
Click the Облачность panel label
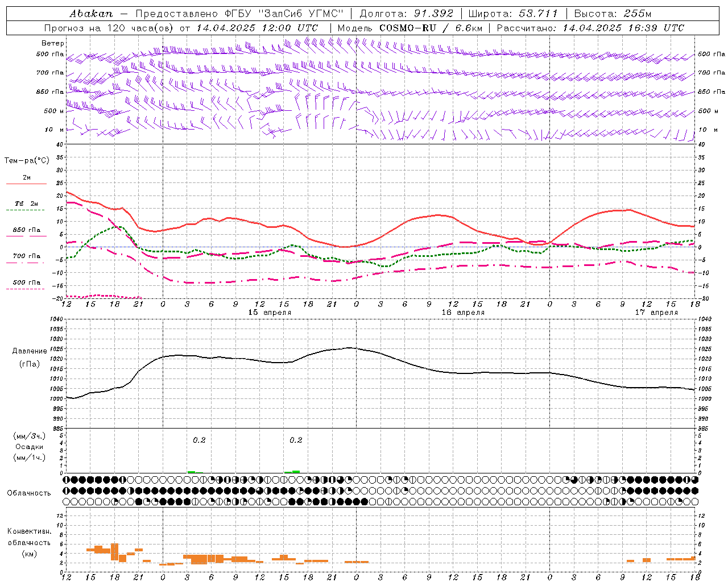tap(29, 493)
